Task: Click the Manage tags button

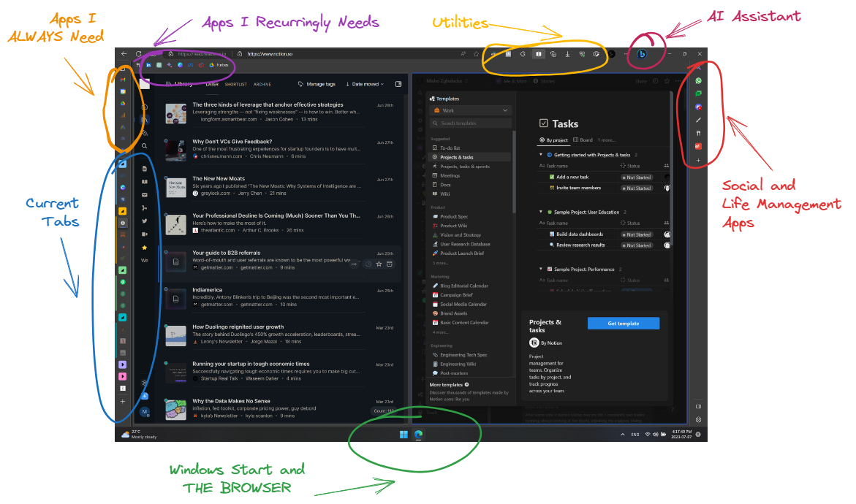Action: click(317, 84)
